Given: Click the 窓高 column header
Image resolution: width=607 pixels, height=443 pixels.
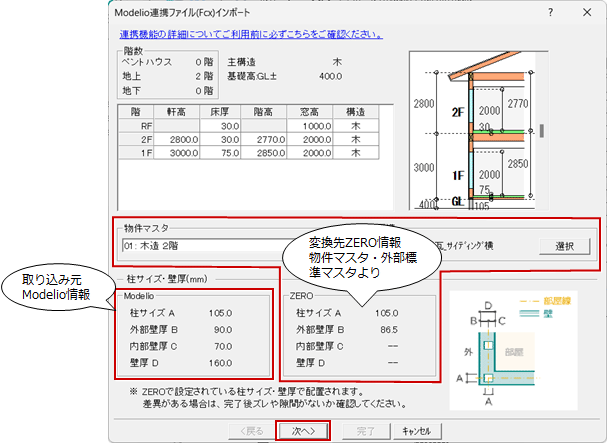Looking at the screenshot, I should (310, 112).
